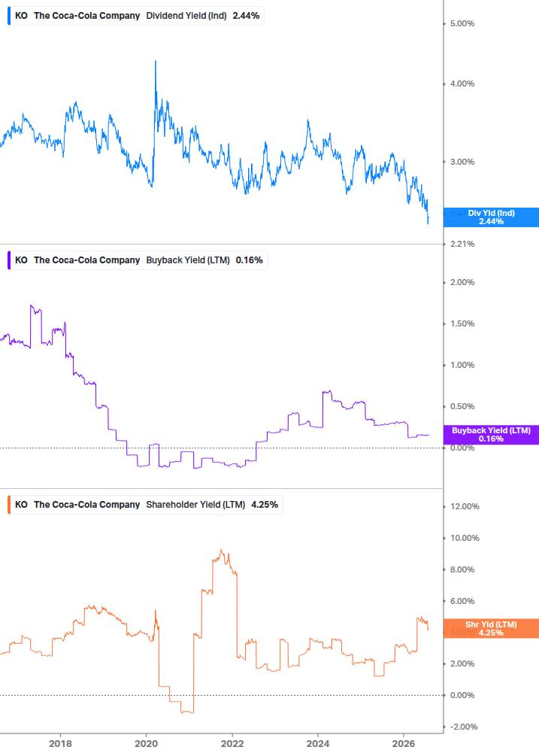Click the 1.00% tick on the buyback axis

(462, 365)
